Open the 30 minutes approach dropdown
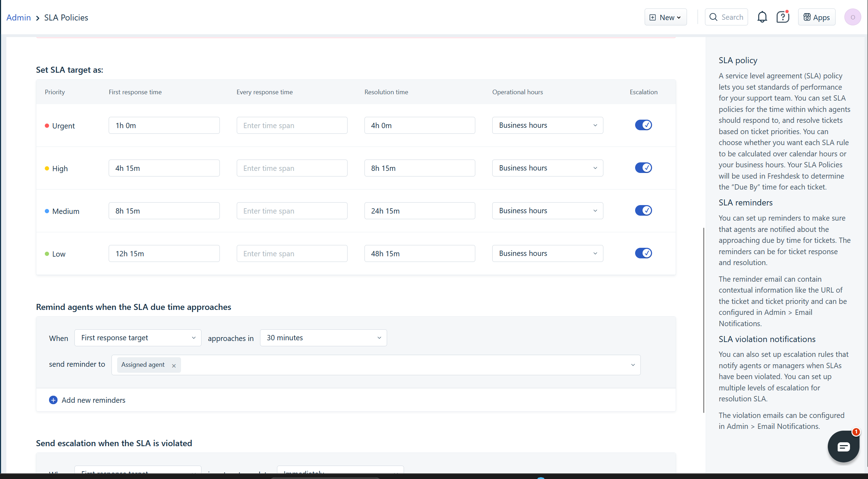868x479 pixels. (x=323, y=338)
